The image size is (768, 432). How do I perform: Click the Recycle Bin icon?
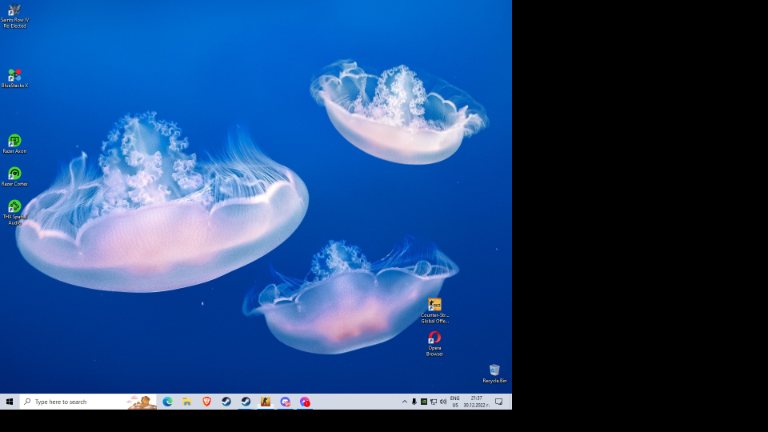494,371
